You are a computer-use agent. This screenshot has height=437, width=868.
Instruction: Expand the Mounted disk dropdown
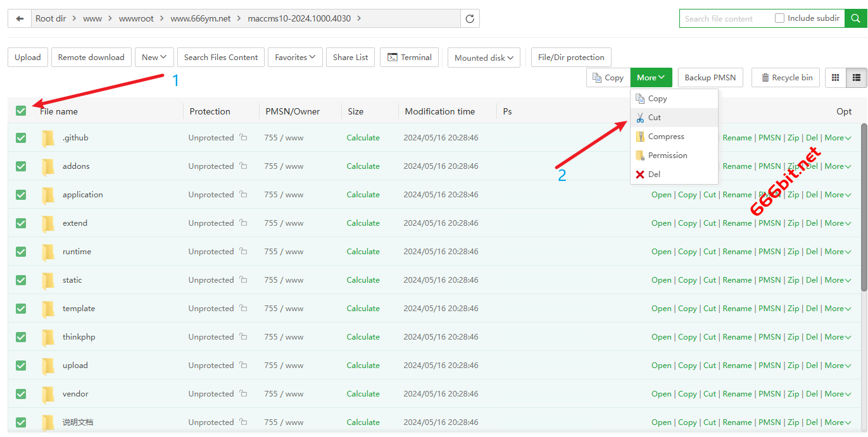click(x=484, y=58)
